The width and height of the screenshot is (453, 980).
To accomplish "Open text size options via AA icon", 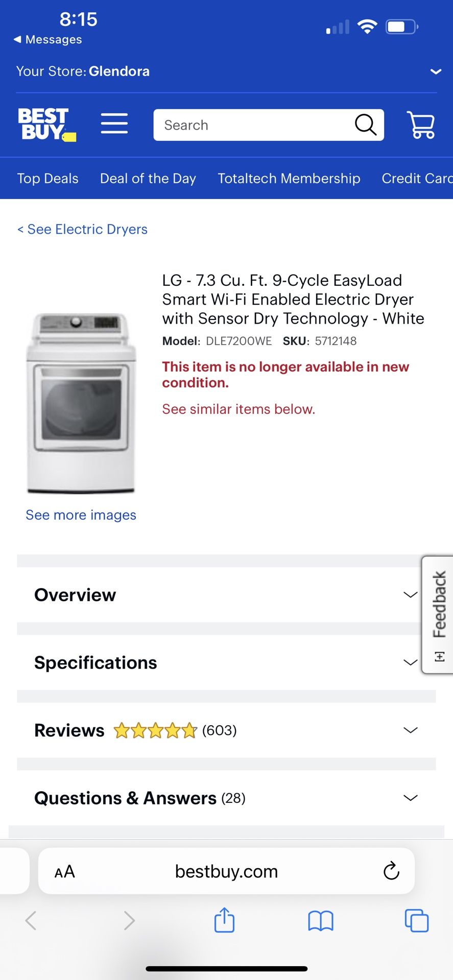I will (64, 871).
